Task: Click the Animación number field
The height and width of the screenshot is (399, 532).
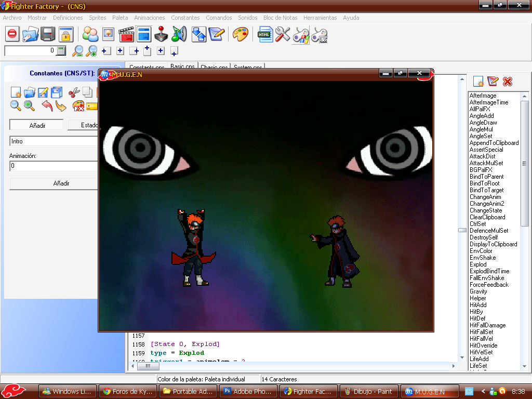Action: coord(54,166)
